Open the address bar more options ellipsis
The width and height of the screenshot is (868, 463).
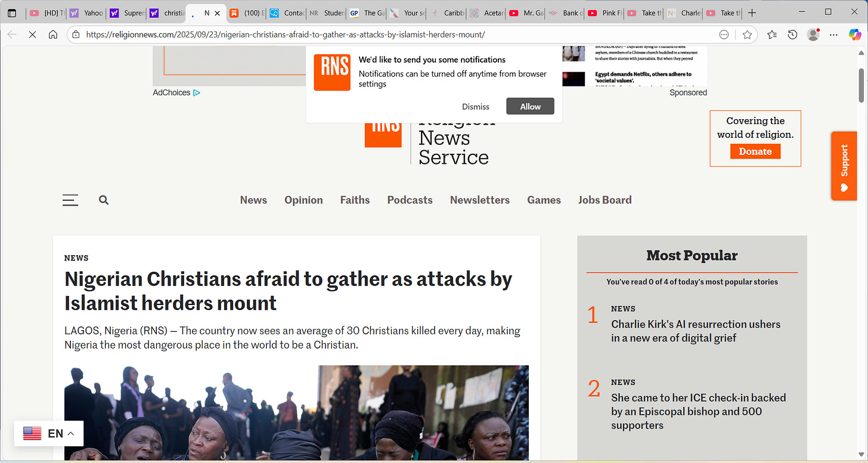(724, 35)
